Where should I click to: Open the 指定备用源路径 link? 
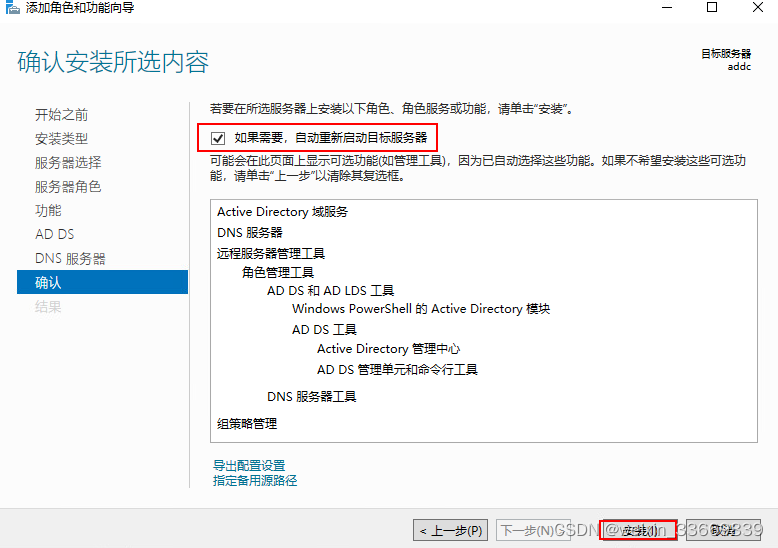pos(255,480)
